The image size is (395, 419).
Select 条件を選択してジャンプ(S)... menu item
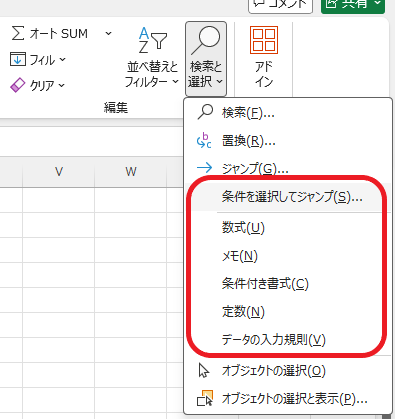pos(288,197)
